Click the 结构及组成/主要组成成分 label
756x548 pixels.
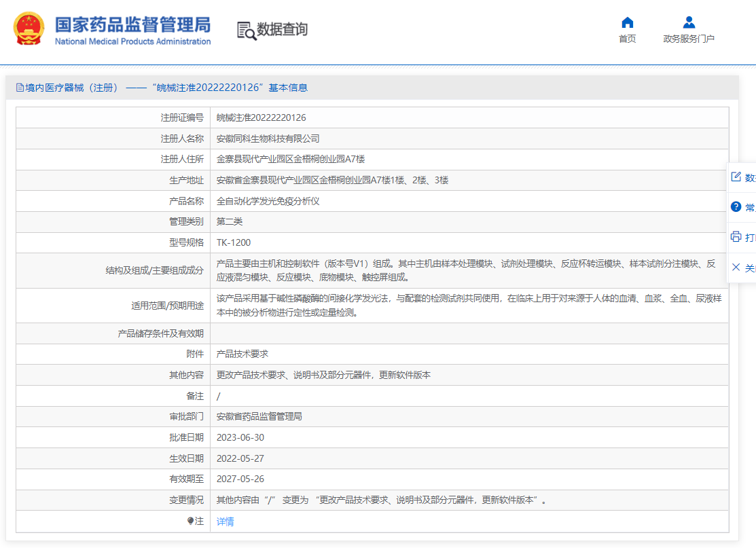[x=155, y=270]
